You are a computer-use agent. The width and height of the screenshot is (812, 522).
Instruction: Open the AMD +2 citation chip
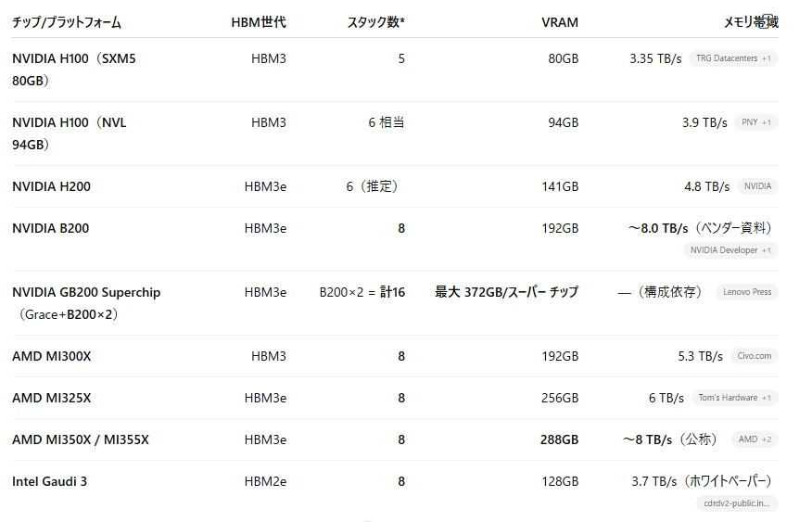click(x=755, y=439)
